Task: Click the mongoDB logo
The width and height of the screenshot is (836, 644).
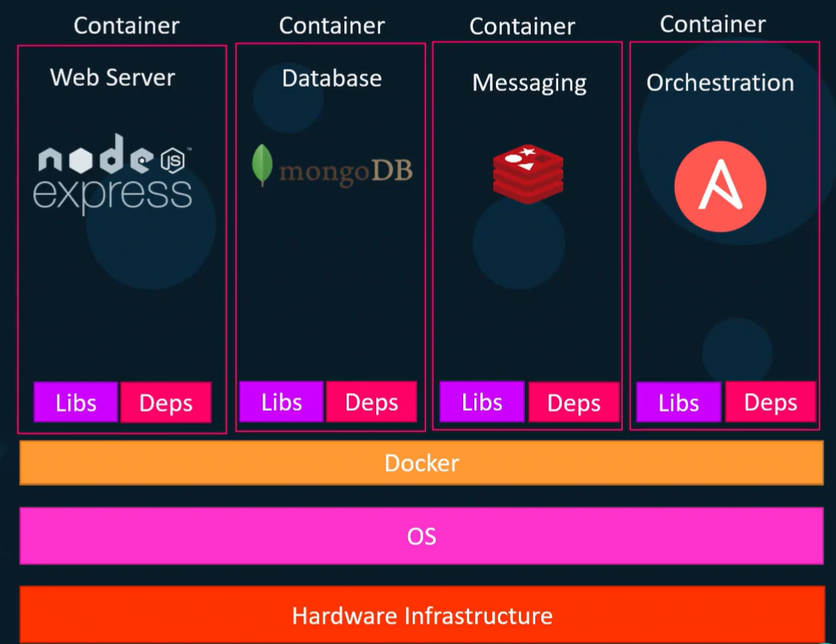Action: [332, 166]
